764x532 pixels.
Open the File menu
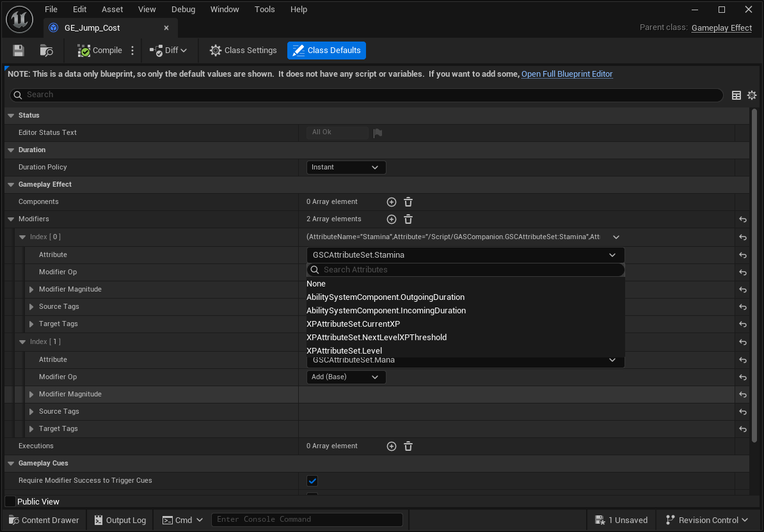[x=51, y=9]
